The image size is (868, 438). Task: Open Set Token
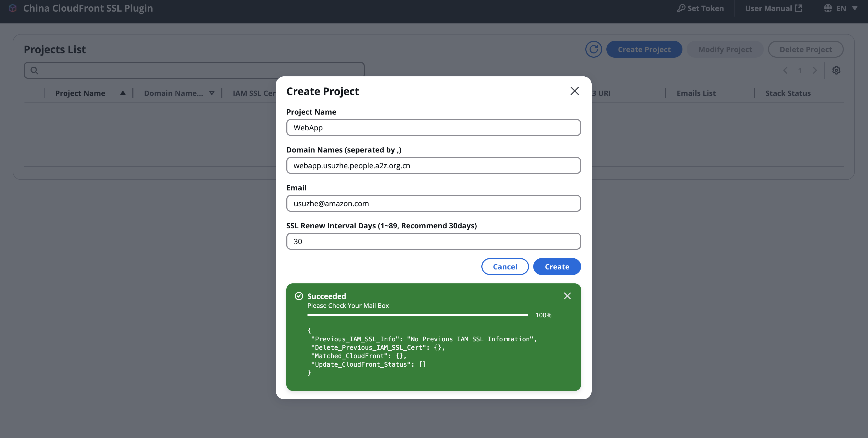coord(700,8)
